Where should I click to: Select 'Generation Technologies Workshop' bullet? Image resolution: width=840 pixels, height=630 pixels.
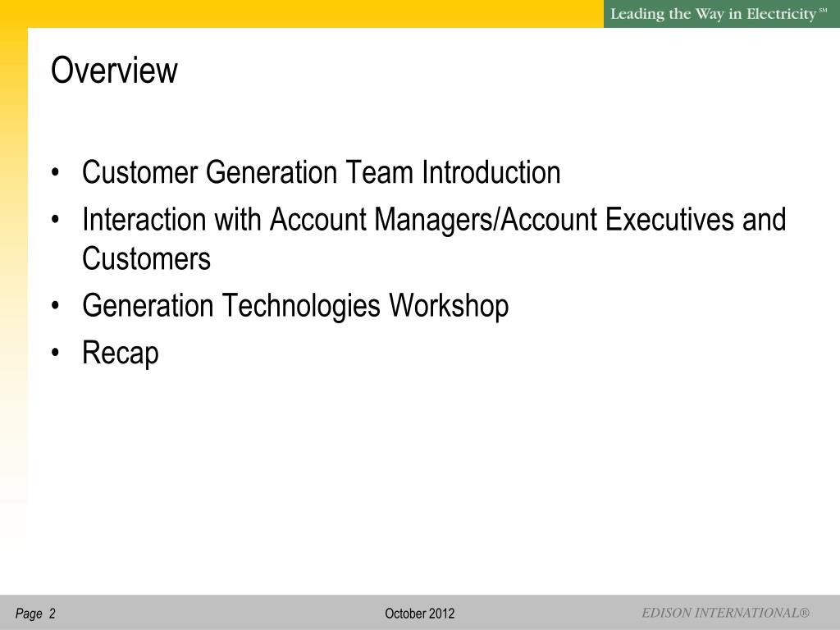(x=295, y=306)
